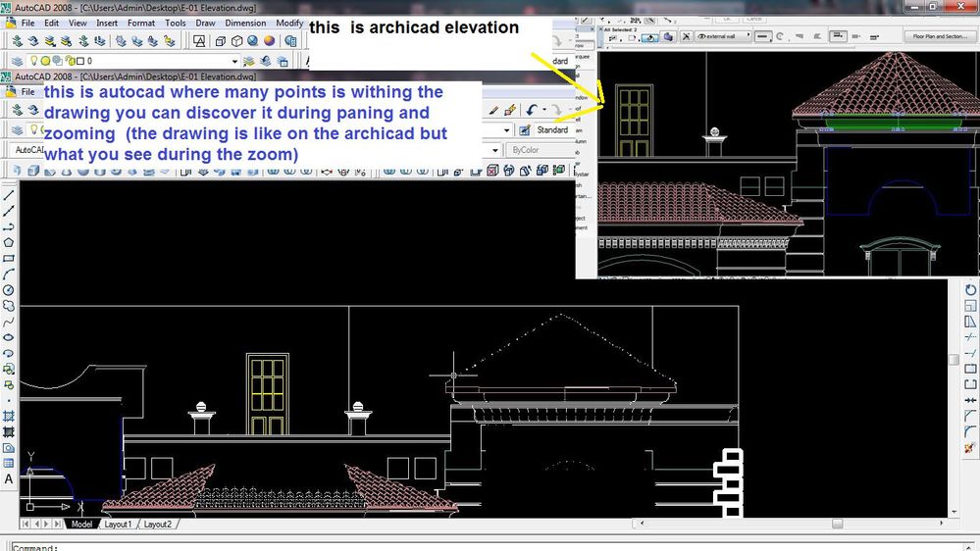Toggle ArchiCAD external wall layer eye
The image size is (980, 551).
pyautogui.click(x=701, y=36)
